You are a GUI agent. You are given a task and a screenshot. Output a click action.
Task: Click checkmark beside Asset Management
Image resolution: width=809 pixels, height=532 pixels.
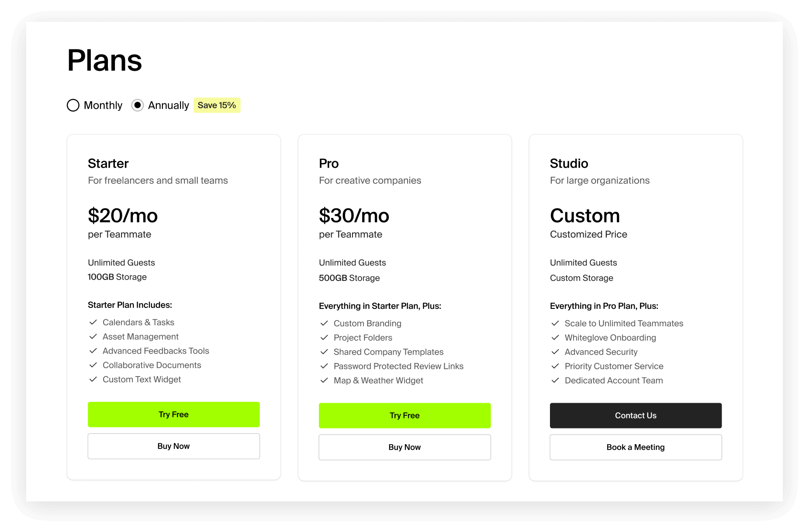tap(93, 337)
